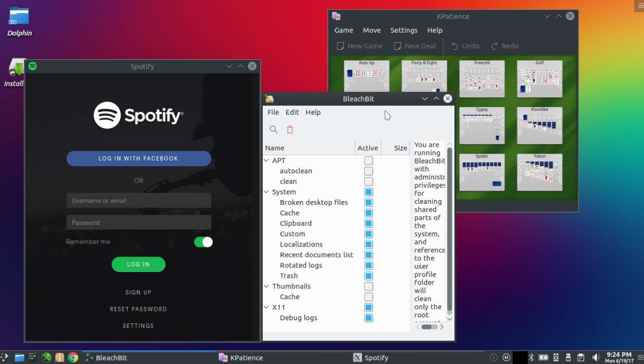Viewport: 644px width, 364px height.
Task: Check the APT autoclean checkbox
Action: pyautogui.click(x=369, y=171)
